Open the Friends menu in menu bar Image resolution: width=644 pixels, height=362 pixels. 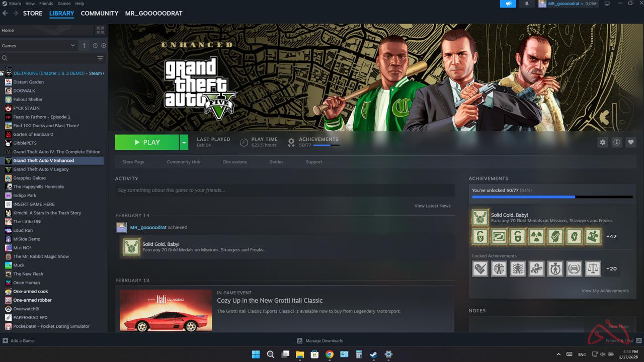click(46, 4)
